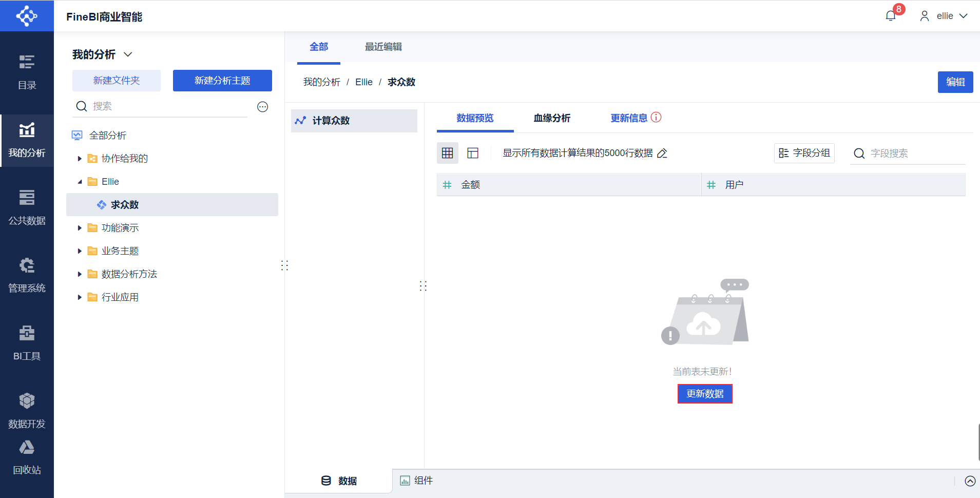Click the 金额 column header
The image size is (980, 498).
(569, 185)
